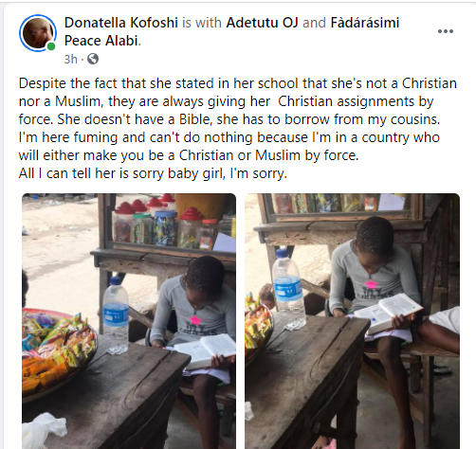Click the blue story ring around avatar
Image resolution: width=476 pixels, height=449 pixels.
(x=38, y=33)
